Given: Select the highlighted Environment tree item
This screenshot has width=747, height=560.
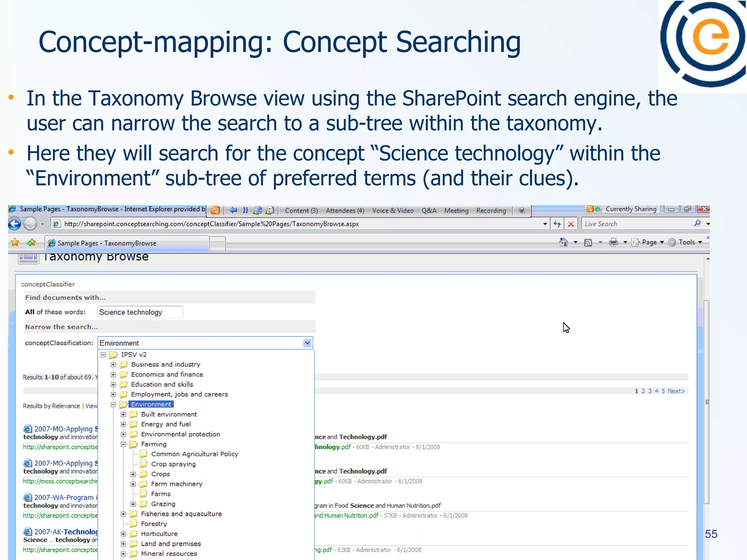Looking at the screenshot, I should (x=151, y=404).
